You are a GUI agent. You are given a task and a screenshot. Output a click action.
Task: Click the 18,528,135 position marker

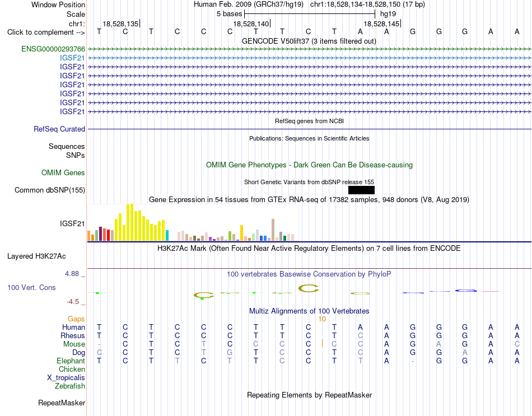pyautogui.click(x=121, y=24)
